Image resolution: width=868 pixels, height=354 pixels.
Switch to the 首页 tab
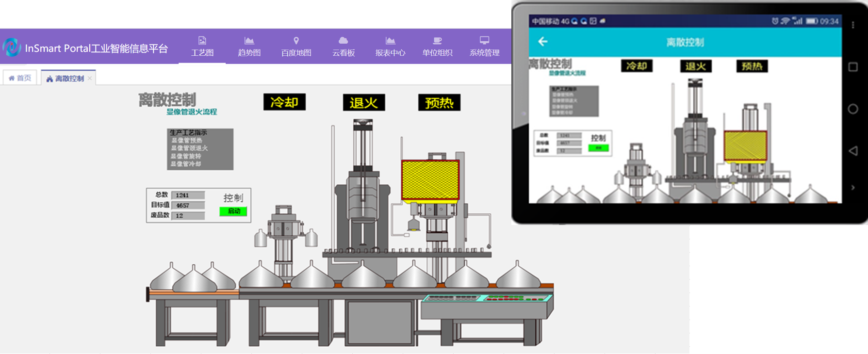(x=20, y=78)
